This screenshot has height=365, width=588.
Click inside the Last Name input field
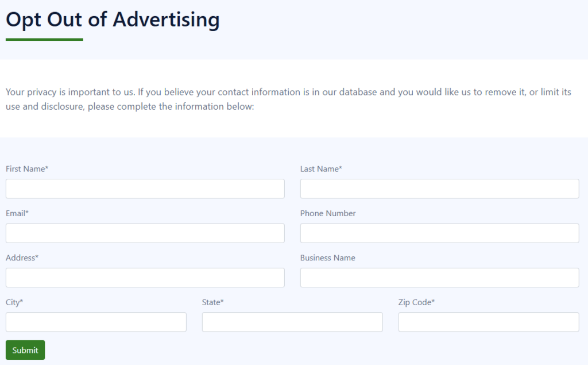(439, 189)
